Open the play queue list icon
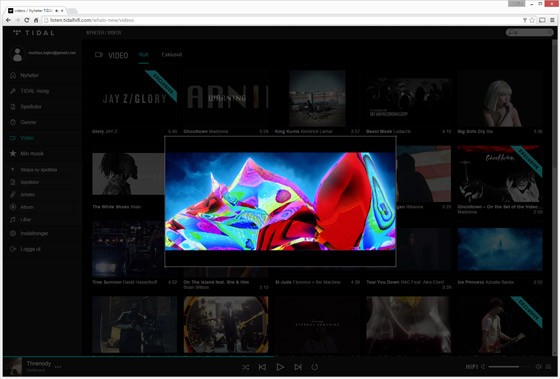This screenshot has width=560, height=379. pyautogui.click(x=548, y=366)
